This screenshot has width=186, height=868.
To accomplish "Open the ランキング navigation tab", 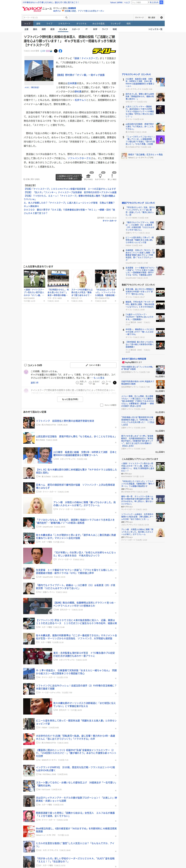I will point(115,24).
